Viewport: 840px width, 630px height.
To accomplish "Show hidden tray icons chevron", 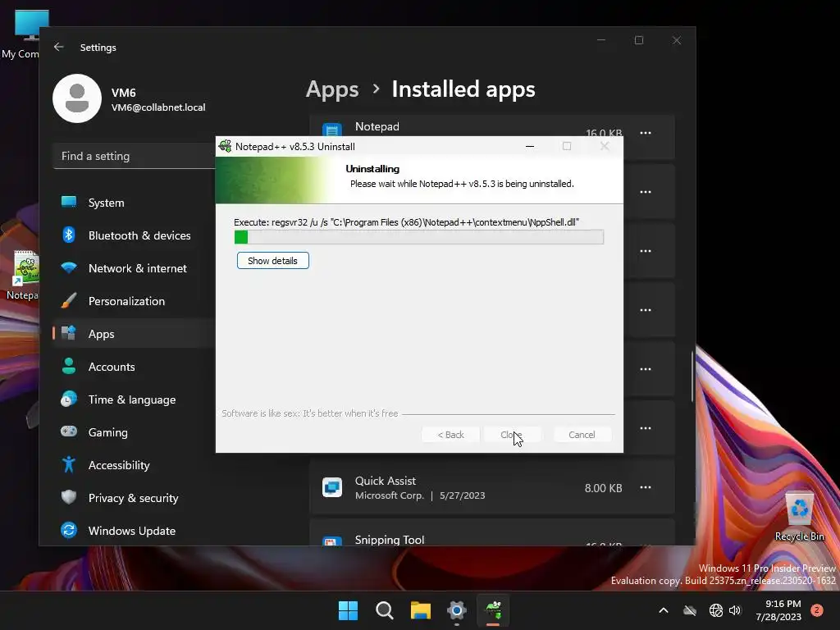I will pos(663,610).
